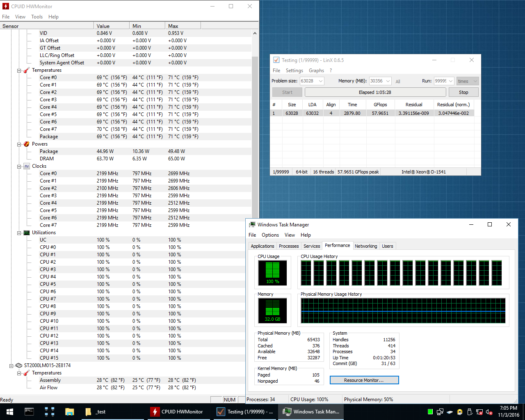The width and height of the screenshot is (525, 420).
Task: Open Command Prompt from the taskbar
Action: point(29,411)
